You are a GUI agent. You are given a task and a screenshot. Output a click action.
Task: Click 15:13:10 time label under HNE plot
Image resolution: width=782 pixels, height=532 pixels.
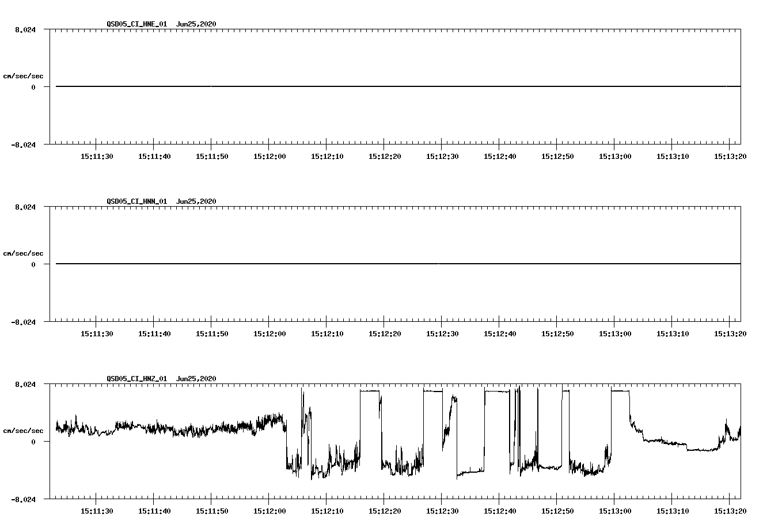coord(673,157)
